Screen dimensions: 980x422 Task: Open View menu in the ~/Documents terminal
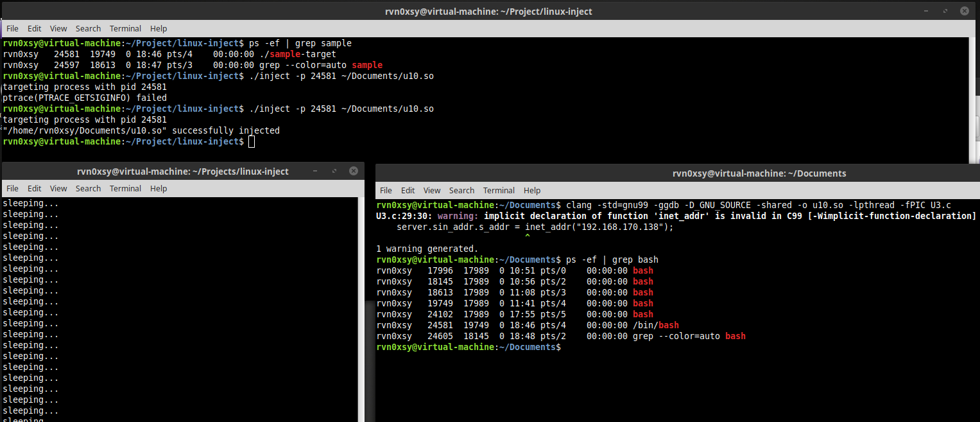pos(432,190)
